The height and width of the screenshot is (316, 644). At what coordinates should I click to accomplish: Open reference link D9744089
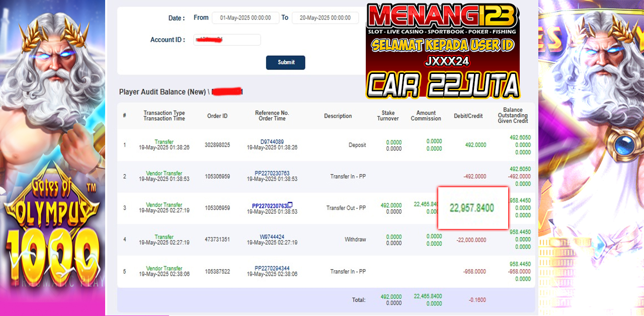[272, 142]
